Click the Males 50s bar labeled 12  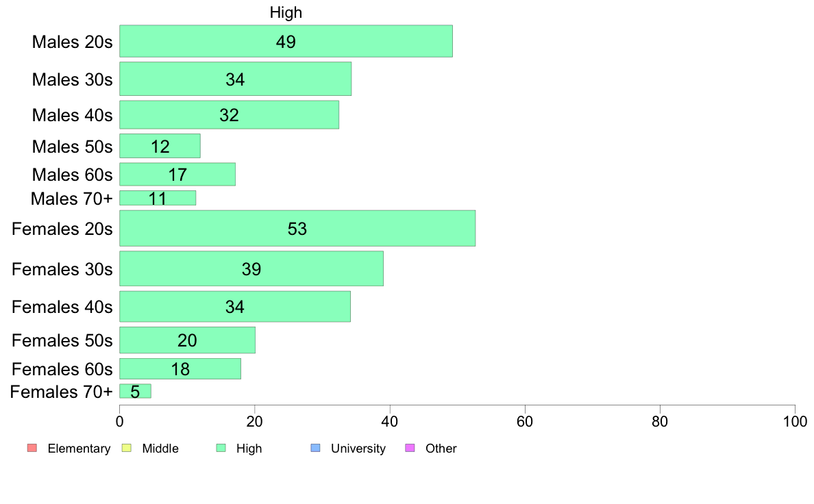pyautogui.click(x=160, y=147)
